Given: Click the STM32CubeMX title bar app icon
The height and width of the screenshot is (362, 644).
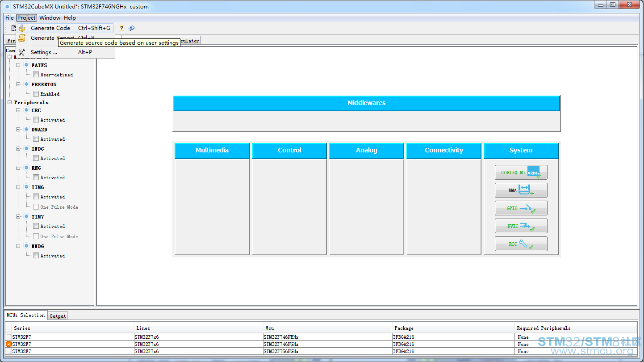Looking at the screenshot, I should pyautogui.click(x=7, y=7).
